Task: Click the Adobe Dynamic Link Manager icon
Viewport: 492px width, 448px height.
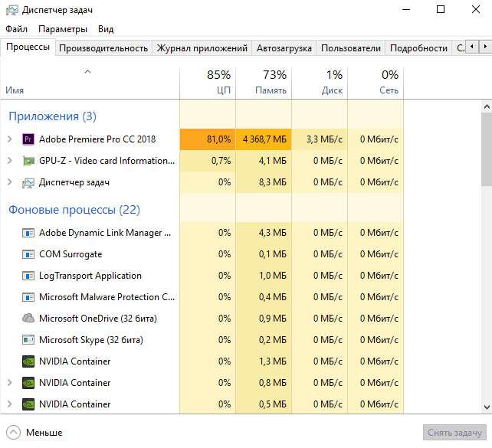Action: 28,233
